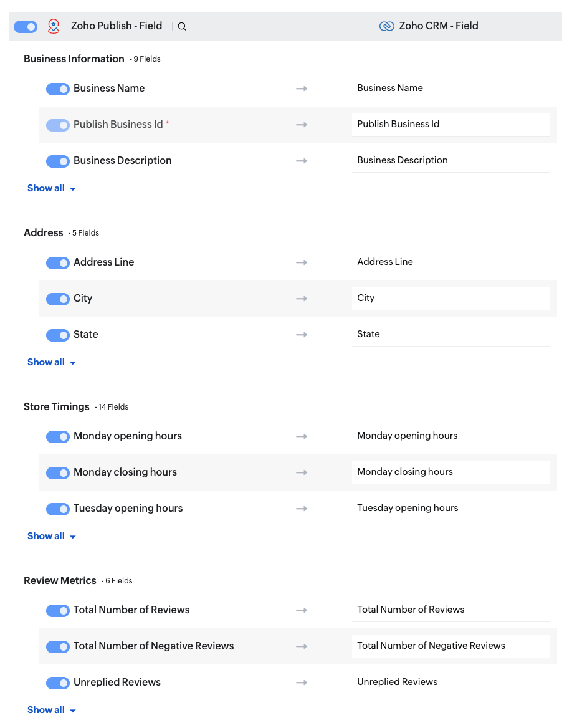Toggle the master Zoho Publish field switch
This screenshot has height=728, width=572.
click(26, 26)
